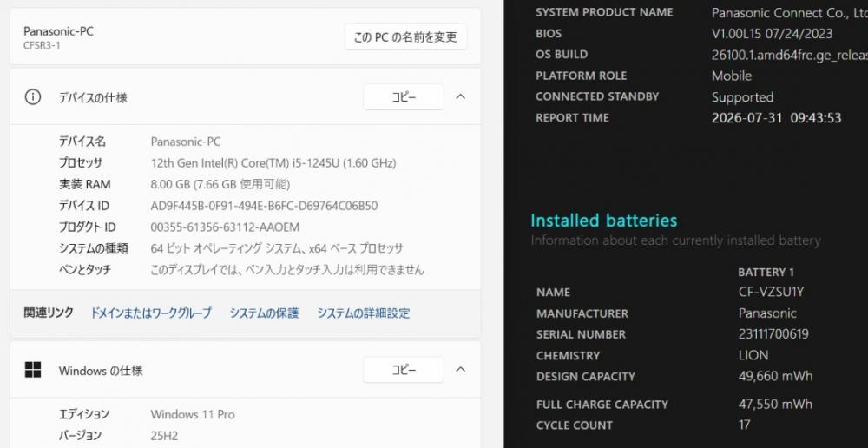Open システムの詳細設定 link
Viewport: 868px width, 448px height.
point(364,313)
